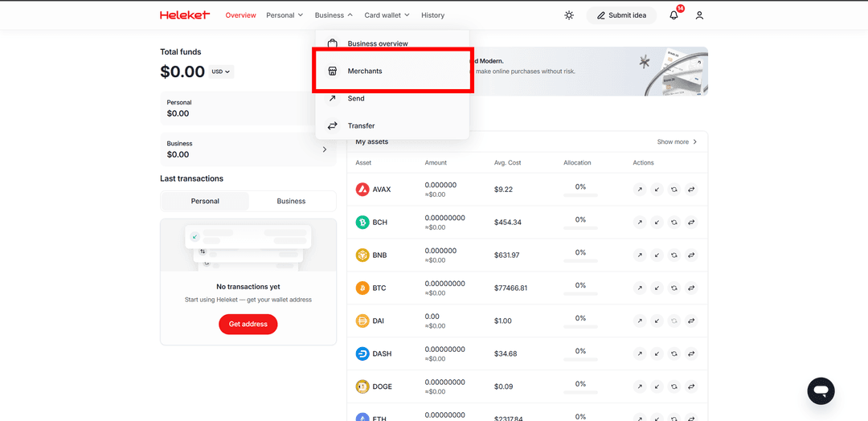Open the USD currency dropdown
The image size is (868, 421).
click(221, 72)
